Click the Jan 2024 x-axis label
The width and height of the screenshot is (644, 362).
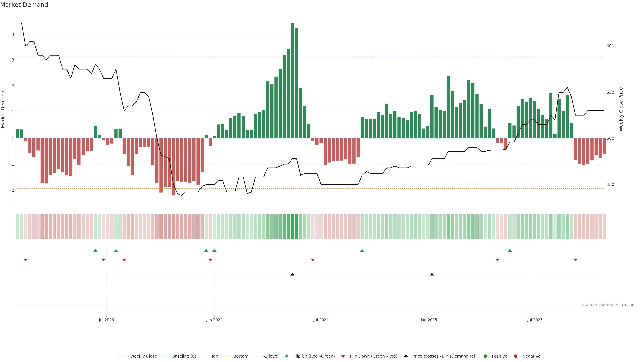[214, 320]
